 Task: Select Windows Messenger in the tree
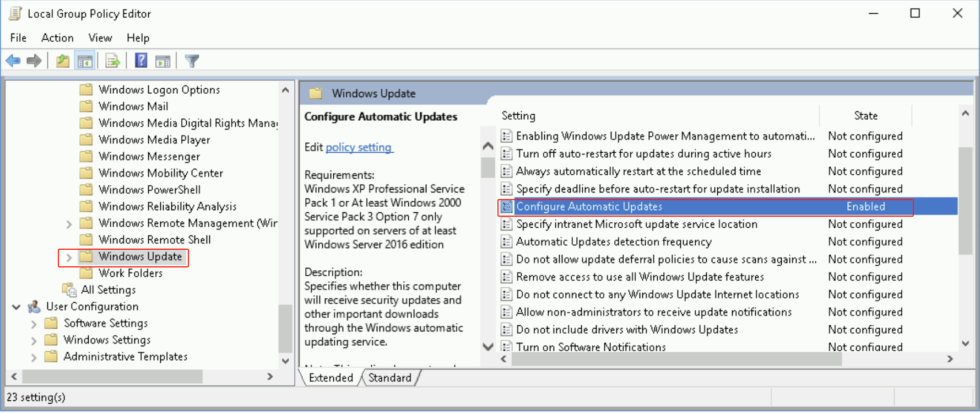pos(149,157)
